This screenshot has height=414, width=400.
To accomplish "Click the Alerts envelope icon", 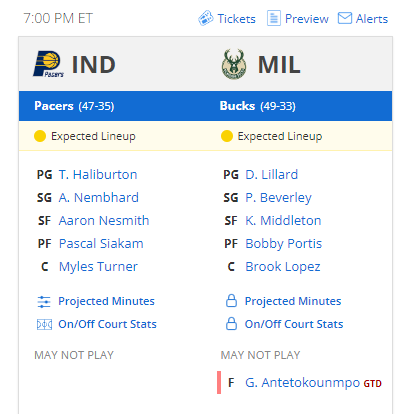I will click(x=345, y=18).
